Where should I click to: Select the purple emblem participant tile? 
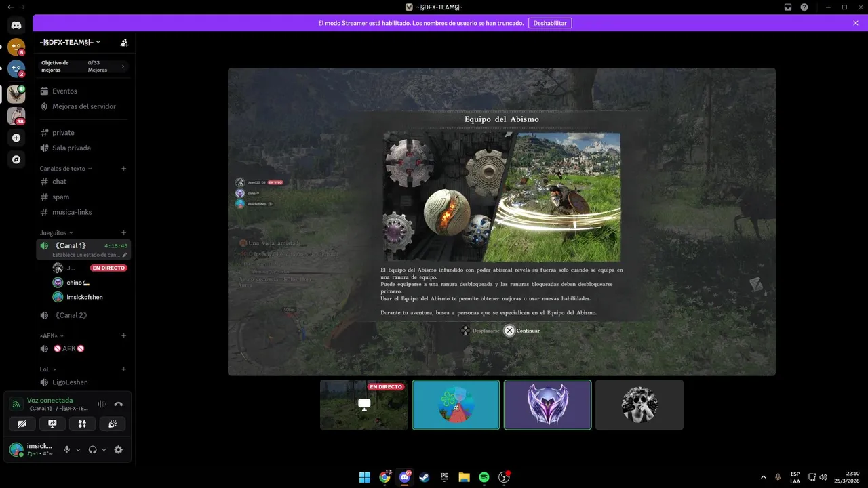point(548,405)
